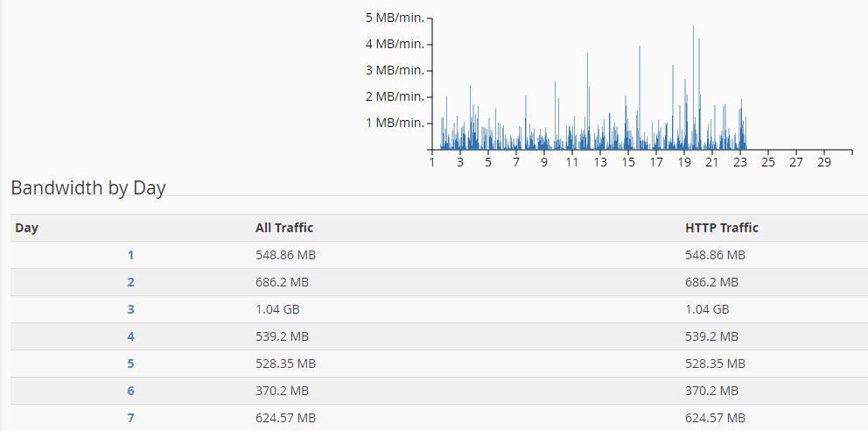The height and width of the screenshot is (431, 868).
Task: Select HTTP Traffic value 370.2 MB
Action: [711, 391]
